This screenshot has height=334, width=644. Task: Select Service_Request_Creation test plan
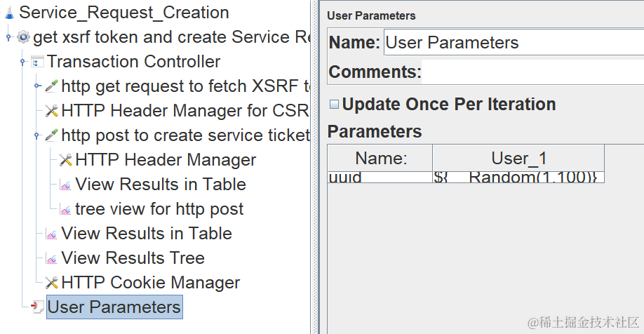pos(124,13)
